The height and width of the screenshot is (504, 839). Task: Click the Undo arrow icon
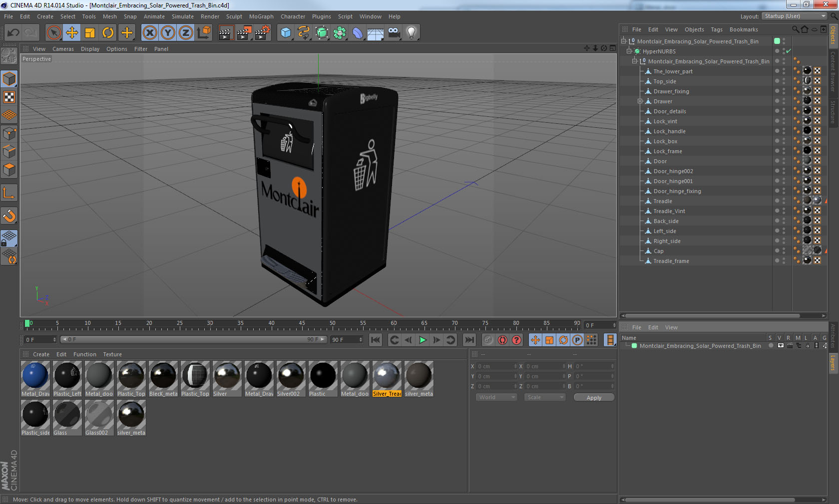point(13,33)
